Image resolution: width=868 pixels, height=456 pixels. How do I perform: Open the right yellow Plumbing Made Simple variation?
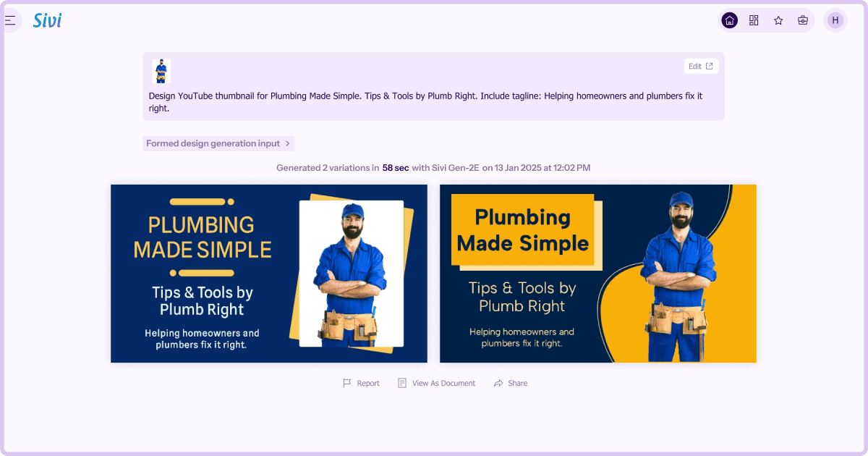597,273
